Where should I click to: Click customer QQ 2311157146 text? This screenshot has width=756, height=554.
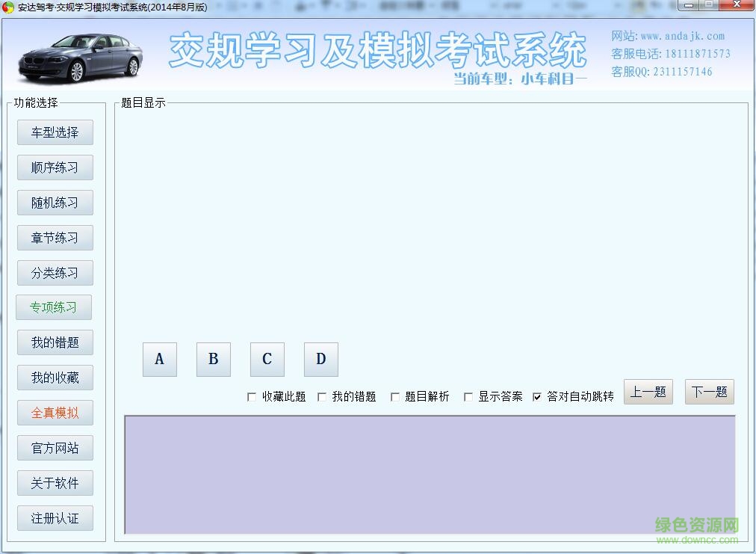[683, 72]
